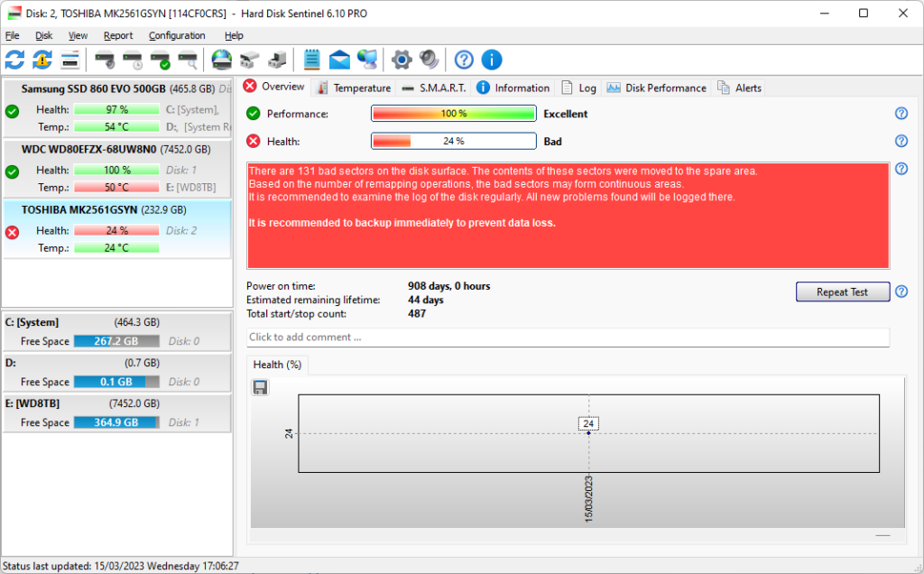Click green check status icon of Samsung SSD

[x=12, y=111]
